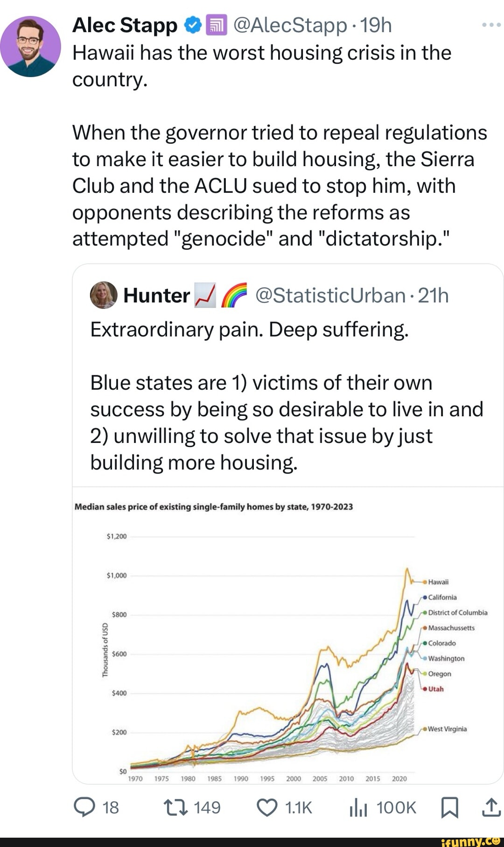Viewport: 504px width, 847px height.
Task: Click the Alec Stapp display name
Action: [125, 26]
